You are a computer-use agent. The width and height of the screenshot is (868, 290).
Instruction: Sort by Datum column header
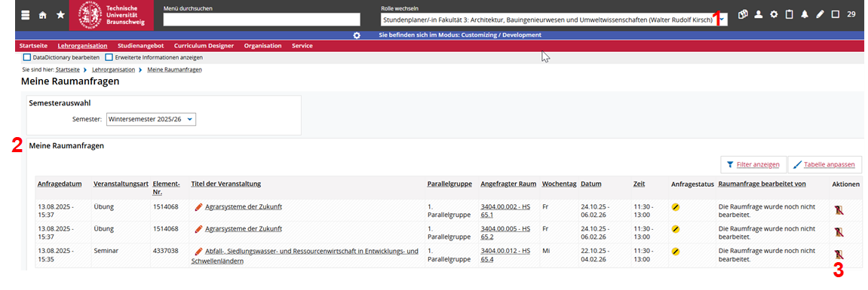[x=591, y=184]
